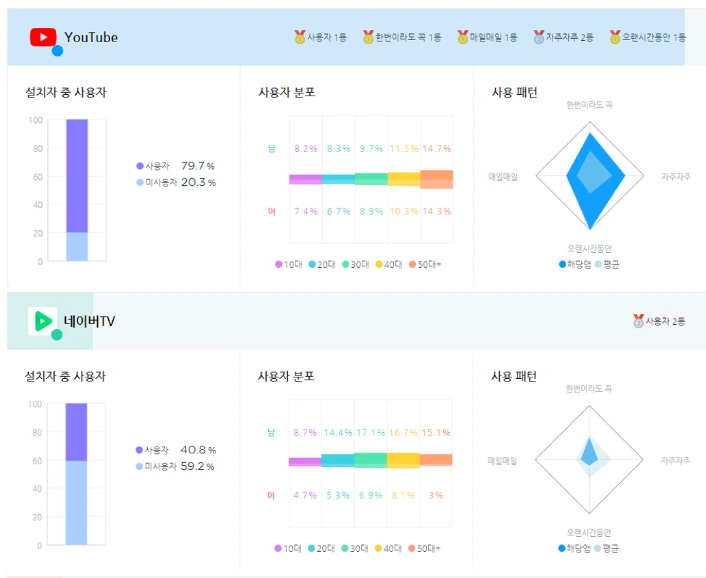The height and width of the screenshot is (578, 706).
Task: Toggle 50대+ legend in 네이버TV 사용자 분포
Action: (x=424, y=548)
